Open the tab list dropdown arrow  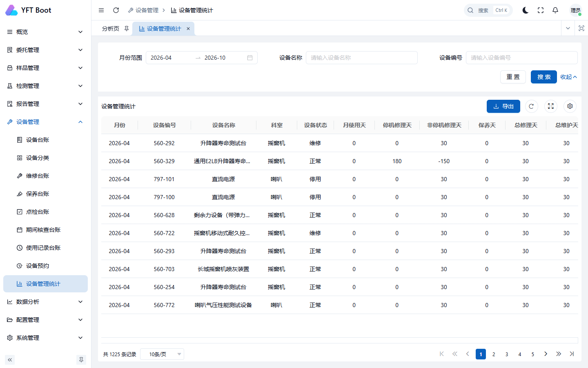pyautogui.click(x=568, y=28)
